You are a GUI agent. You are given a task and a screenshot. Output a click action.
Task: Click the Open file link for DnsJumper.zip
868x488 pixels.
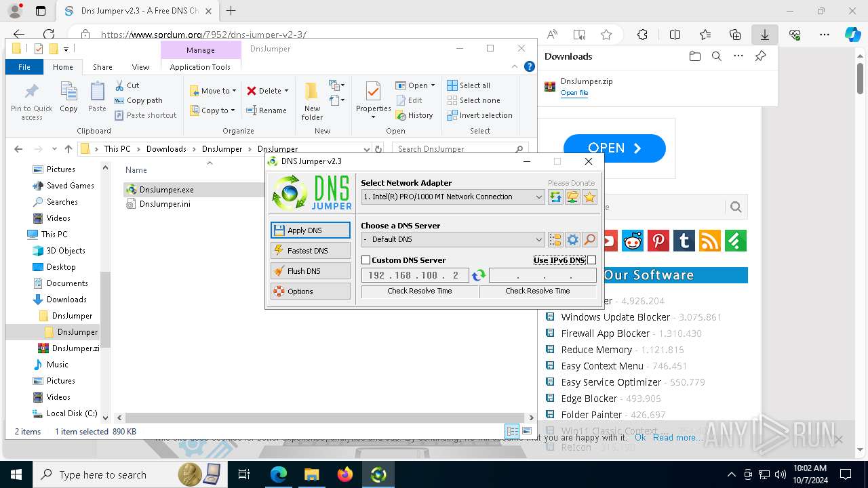point(574,93)
